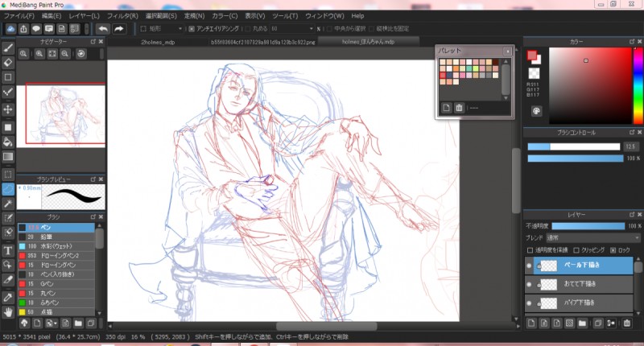Toggle 中央から選択 checkbox
This screenshot has height=346, width=644.
pos(329,29)
